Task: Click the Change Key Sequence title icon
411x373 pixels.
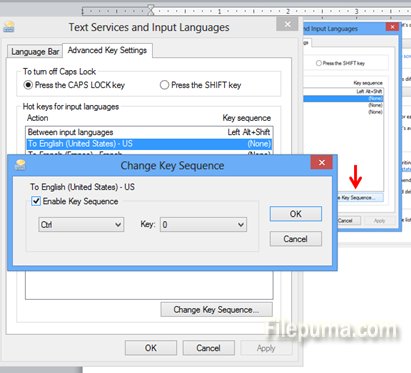Action: pos(20,165)
